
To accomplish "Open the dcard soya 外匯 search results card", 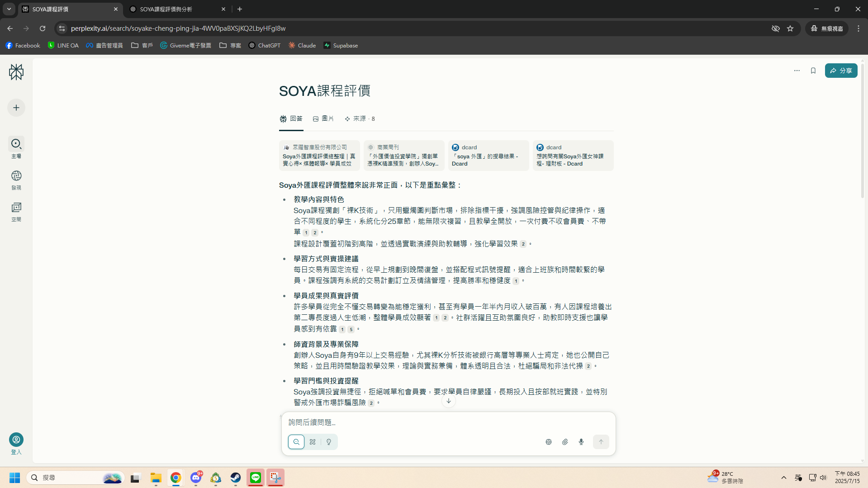I will pos(489,156).
